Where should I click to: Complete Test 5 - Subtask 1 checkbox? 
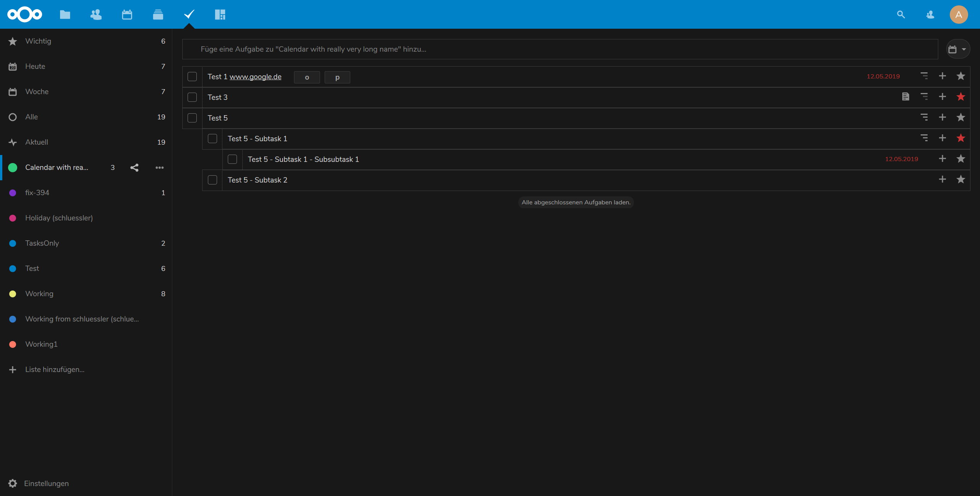click(x=212, y=139)
